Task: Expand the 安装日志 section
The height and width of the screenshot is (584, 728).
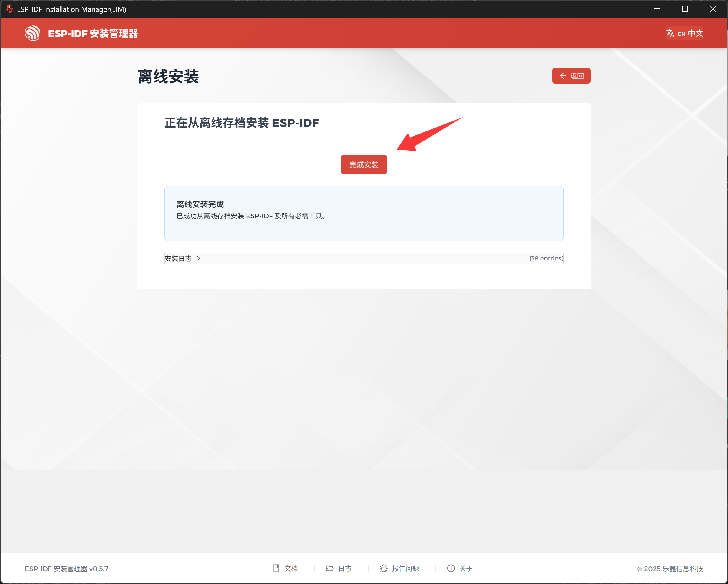Action: coord(364,258)
